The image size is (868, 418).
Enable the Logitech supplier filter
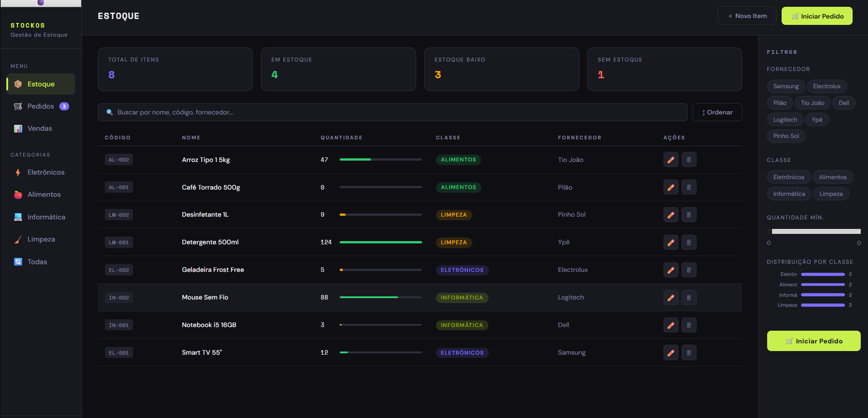pos(785,120)
